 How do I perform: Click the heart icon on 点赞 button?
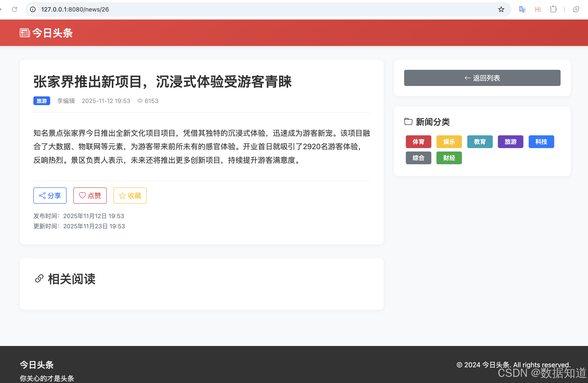tap(82, 195)
